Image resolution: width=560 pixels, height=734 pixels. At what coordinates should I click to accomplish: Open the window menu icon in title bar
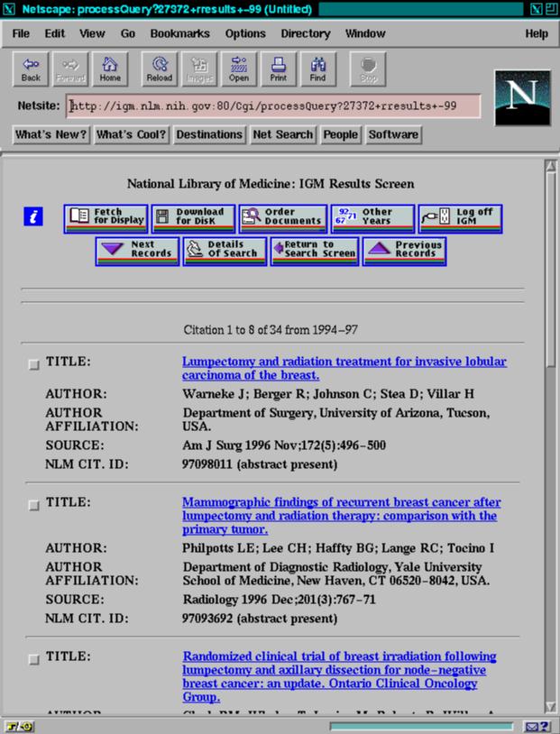(x=9, y=8)
